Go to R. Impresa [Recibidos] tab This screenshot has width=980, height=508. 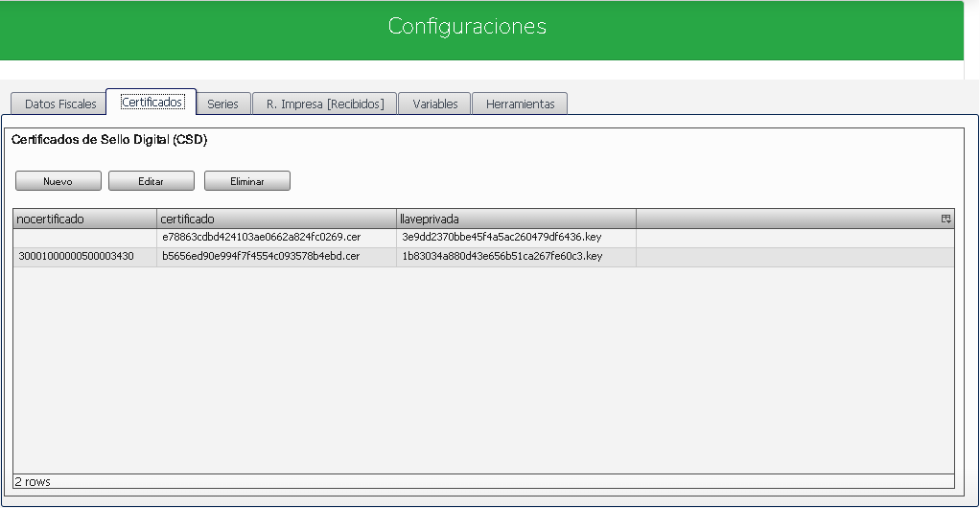coord(325,104)
